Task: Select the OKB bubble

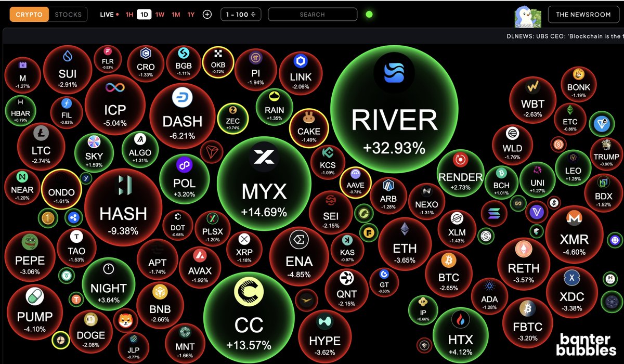Action: pyautogui.click(x=218, y=62)
